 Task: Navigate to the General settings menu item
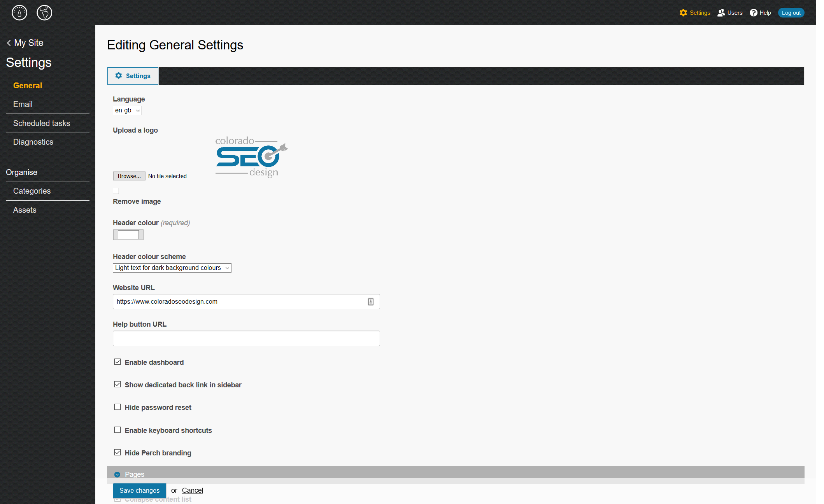28,85
